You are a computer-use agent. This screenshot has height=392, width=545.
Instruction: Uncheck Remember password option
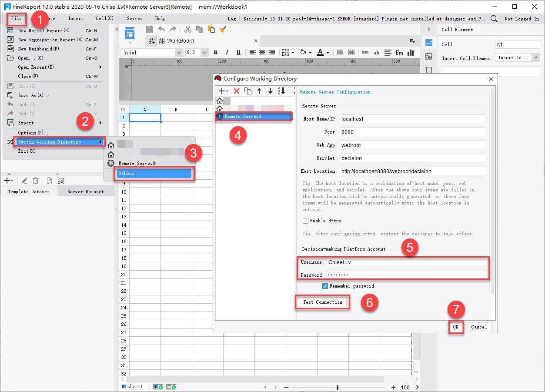click(324, 286)
